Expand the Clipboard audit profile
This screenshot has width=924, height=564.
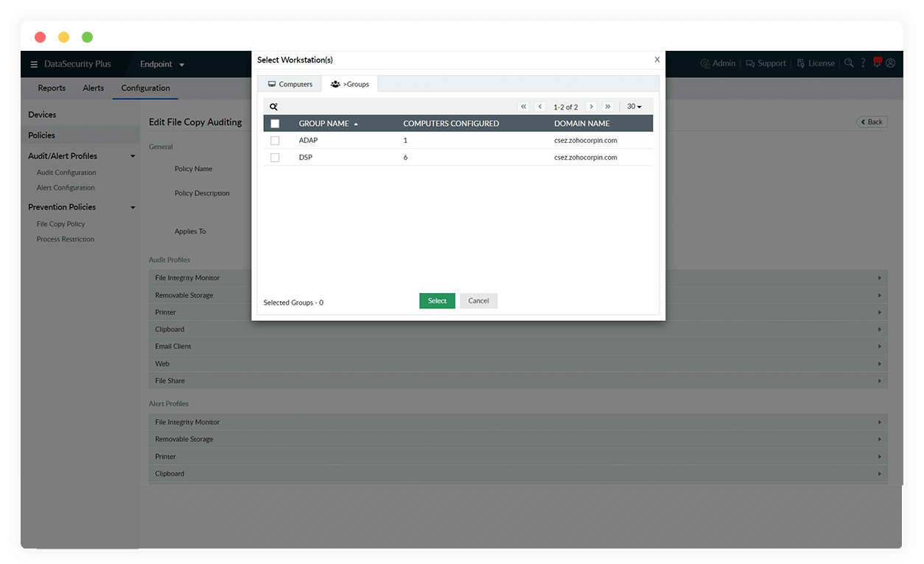(x=518, y=329)
